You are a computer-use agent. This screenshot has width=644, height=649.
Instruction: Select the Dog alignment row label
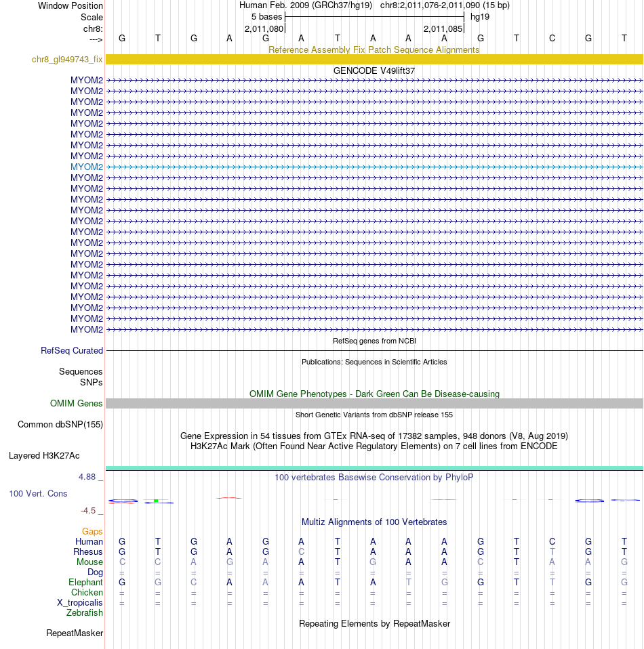95,572
